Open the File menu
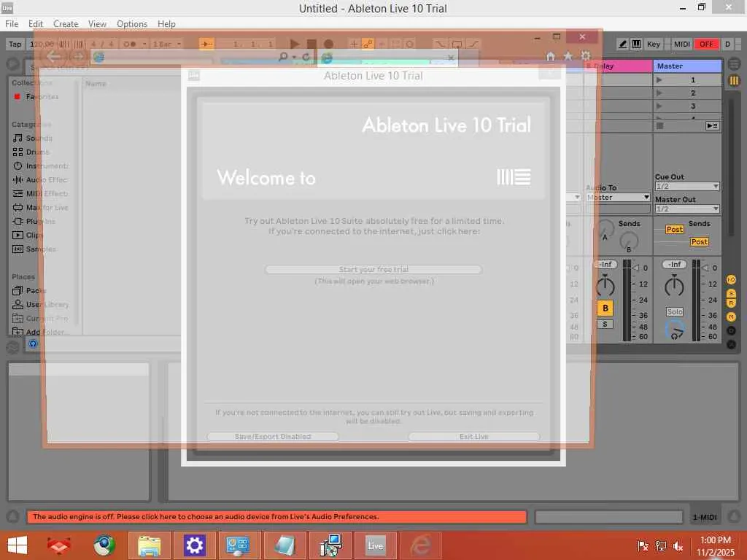The height and width of the screenshot is (560, 747). tap(12, 24)
